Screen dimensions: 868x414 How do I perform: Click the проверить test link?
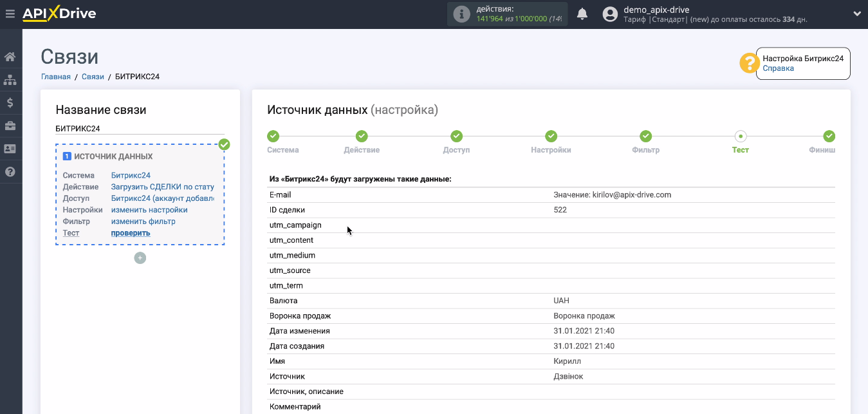click(x=131, y=233)
